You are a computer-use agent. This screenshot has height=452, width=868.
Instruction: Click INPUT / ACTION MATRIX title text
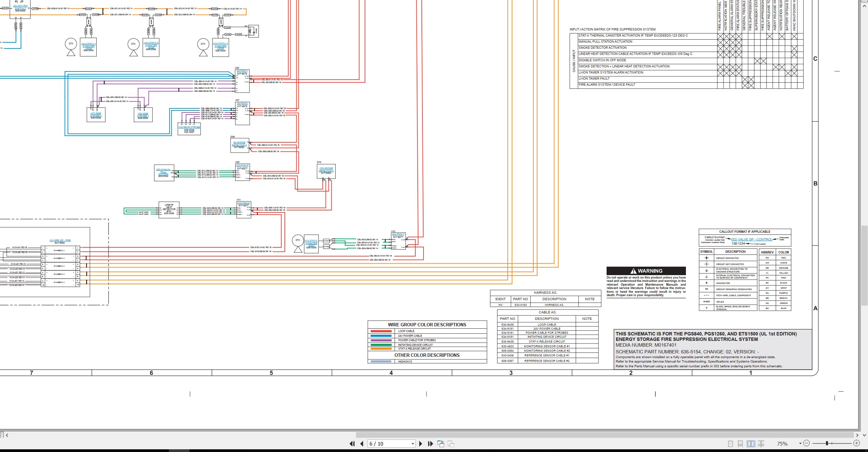click(613, 29)
